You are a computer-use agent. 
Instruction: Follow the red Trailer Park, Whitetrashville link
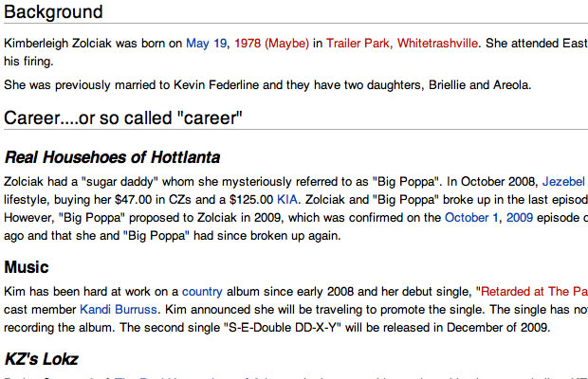pos(402,44)
